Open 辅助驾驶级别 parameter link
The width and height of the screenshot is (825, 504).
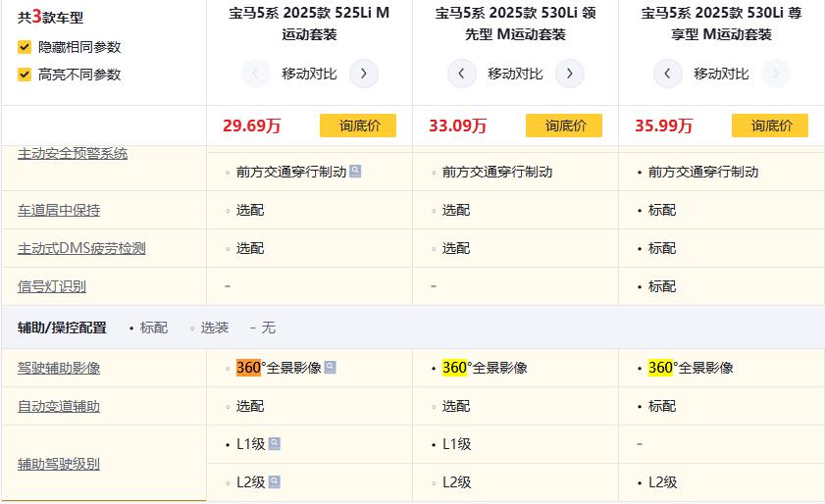59,464
